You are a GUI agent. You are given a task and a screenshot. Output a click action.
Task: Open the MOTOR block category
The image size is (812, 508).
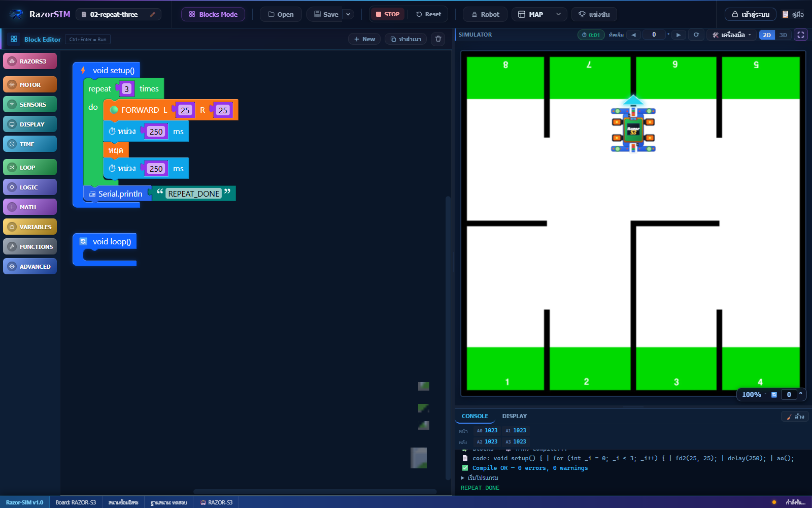(x=30, y=85)
